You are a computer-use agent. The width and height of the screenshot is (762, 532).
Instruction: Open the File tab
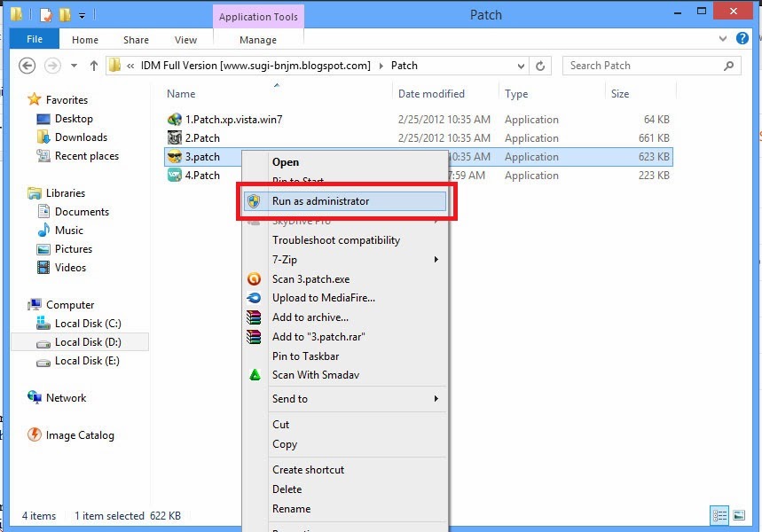coord(35,39)
